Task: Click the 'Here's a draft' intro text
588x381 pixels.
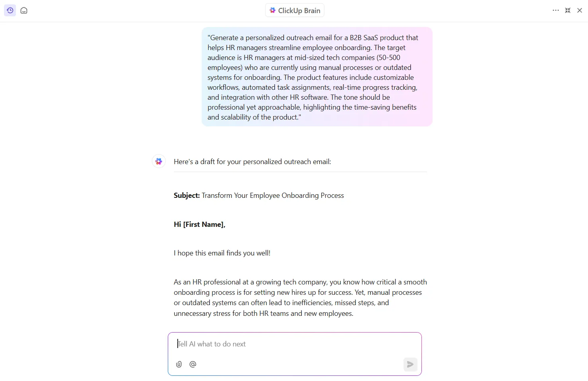Action: tap(252, 162)
